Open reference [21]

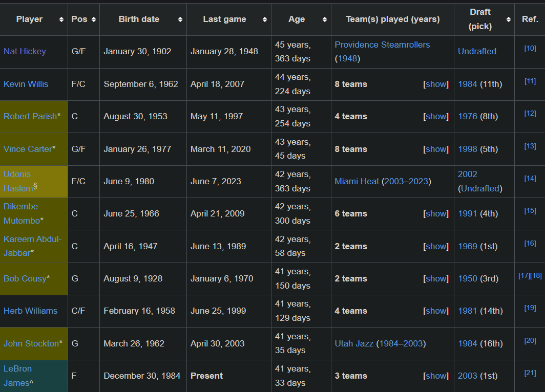tap(530, 373)
